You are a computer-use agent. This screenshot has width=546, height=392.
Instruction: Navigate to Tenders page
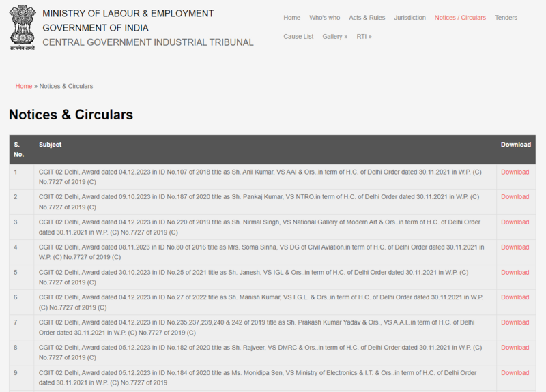pyautogui.click(x=506, y=18)
